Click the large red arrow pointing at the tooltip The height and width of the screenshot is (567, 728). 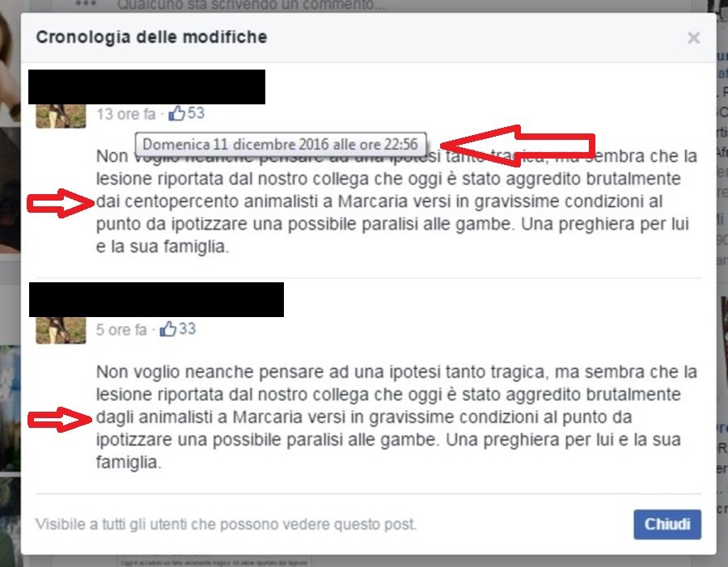pyautogui.click(x=518, y=146)
